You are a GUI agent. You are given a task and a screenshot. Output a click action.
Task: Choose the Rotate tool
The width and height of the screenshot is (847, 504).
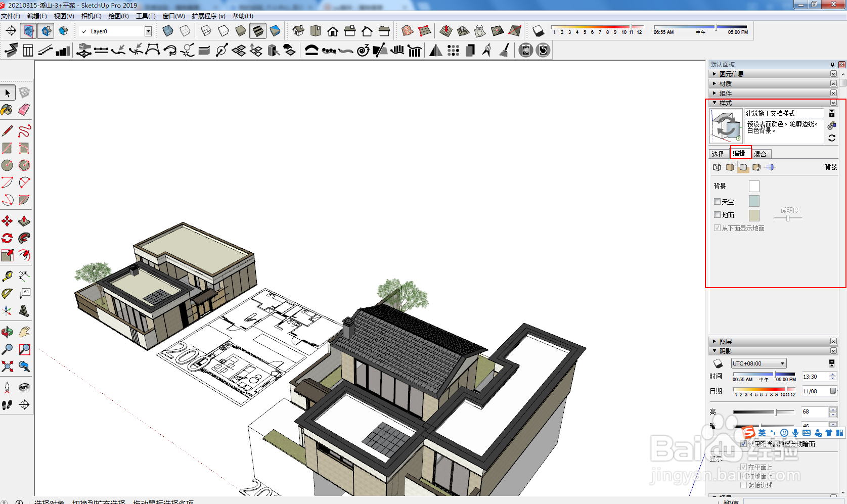click(7, 238)
